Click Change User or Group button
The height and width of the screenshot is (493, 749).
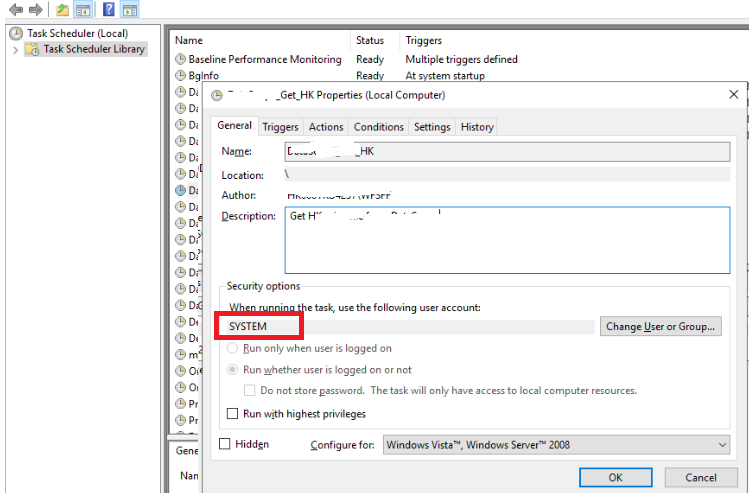point(661,327)
